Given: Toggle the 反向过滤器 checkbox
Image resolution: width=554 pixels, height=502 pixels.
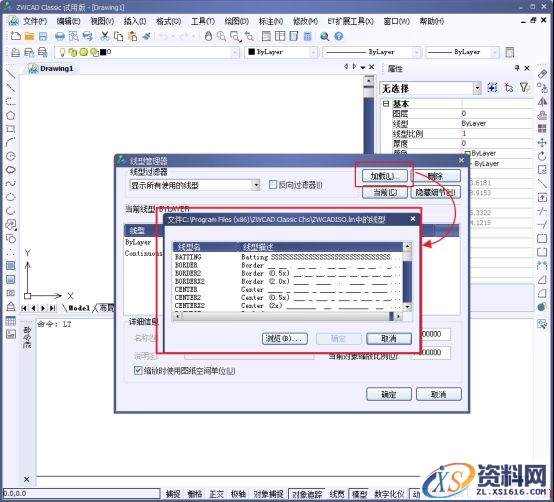Looking at the screenshot, I should pos(273,184).
